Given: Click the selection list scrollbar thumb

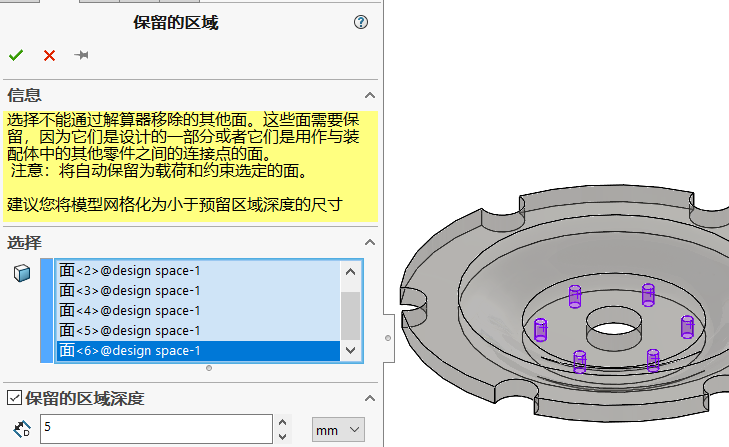Looking at the screenshot, I should [x=351, y=316].
